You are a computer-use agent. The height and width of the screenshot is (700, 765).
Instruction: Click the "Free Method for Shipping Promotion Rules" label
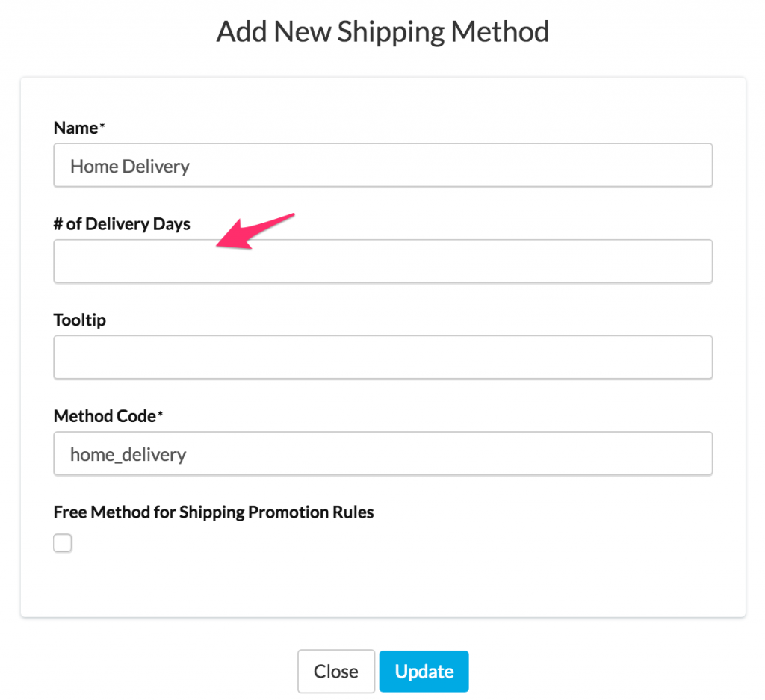(214, 512)
